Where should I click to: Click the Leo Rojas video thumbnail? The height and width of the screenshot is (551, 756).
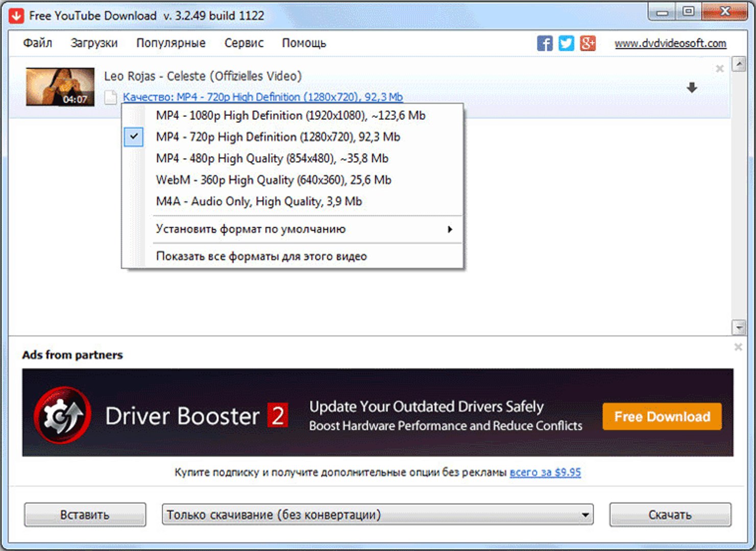pos(60,87)
